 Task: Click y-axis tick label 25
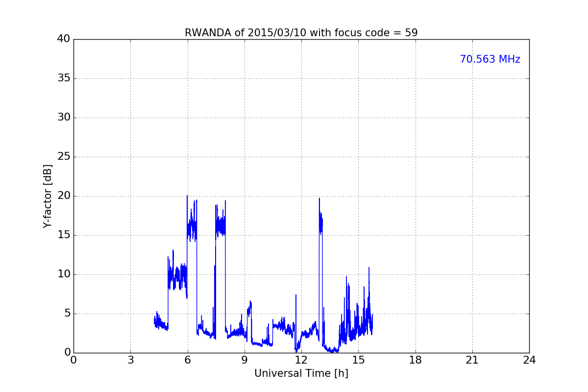click(x=63, y=157)
